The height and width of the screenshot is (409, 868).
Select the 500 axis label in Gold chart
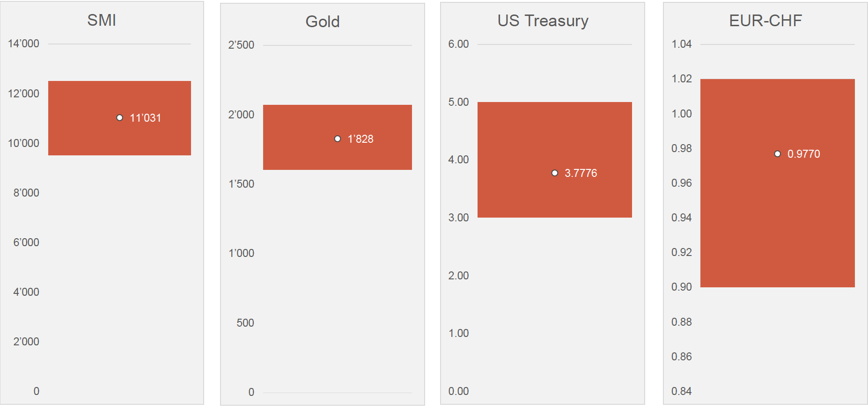point(245,323)
